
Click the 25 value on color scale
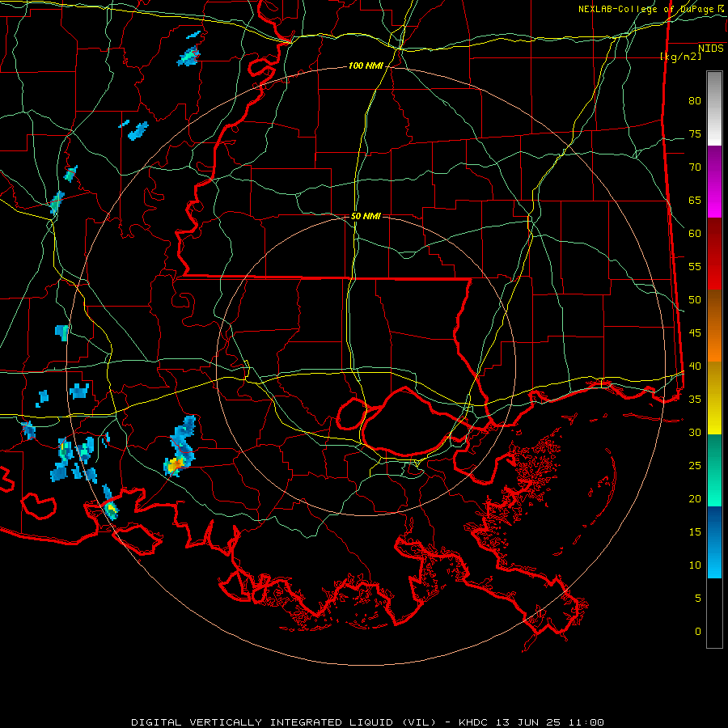tap(695, 466)
